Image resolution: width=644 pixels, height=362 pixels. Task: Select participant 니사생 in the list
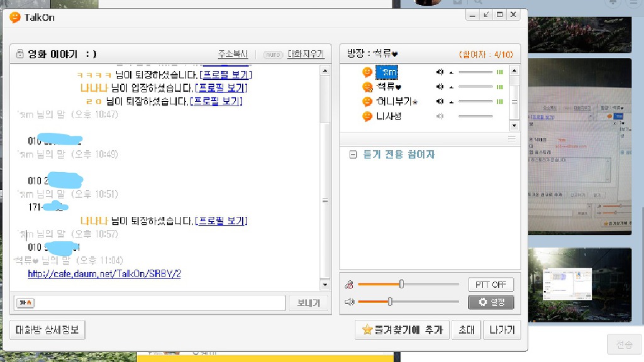coord(389,116)
